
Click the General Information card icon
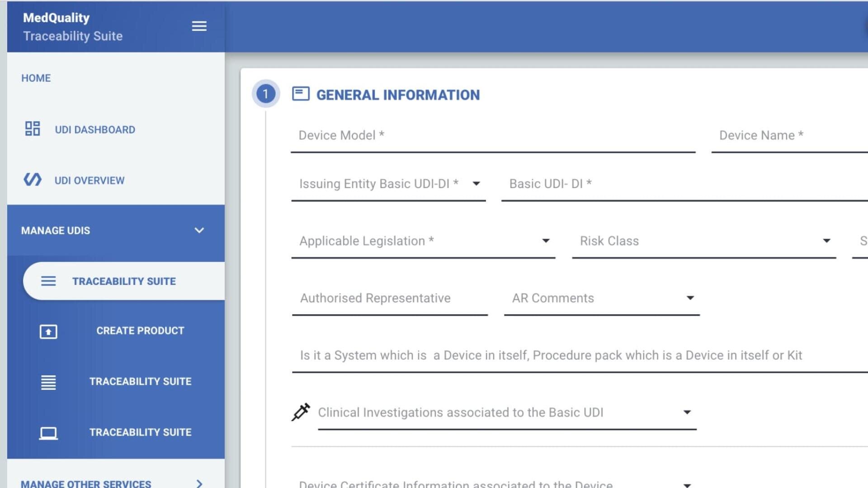point(301,94)
